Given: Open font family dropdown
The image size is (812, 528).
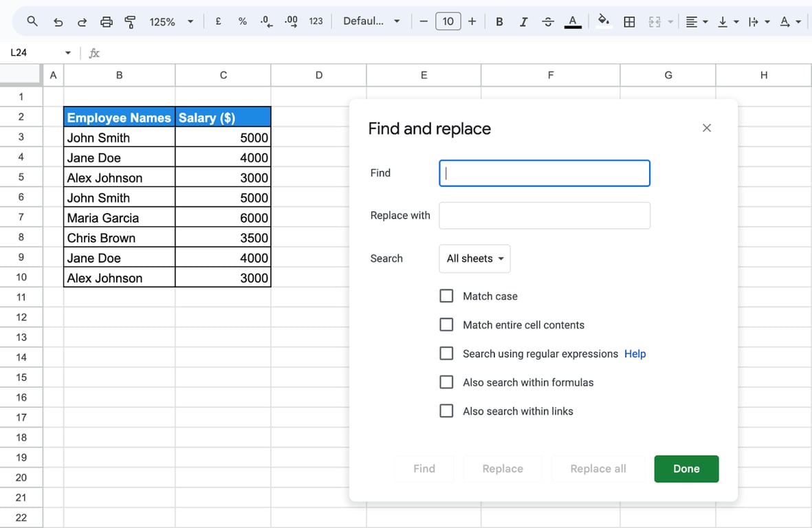Looking at the screenshot, I should coord(371,21).
